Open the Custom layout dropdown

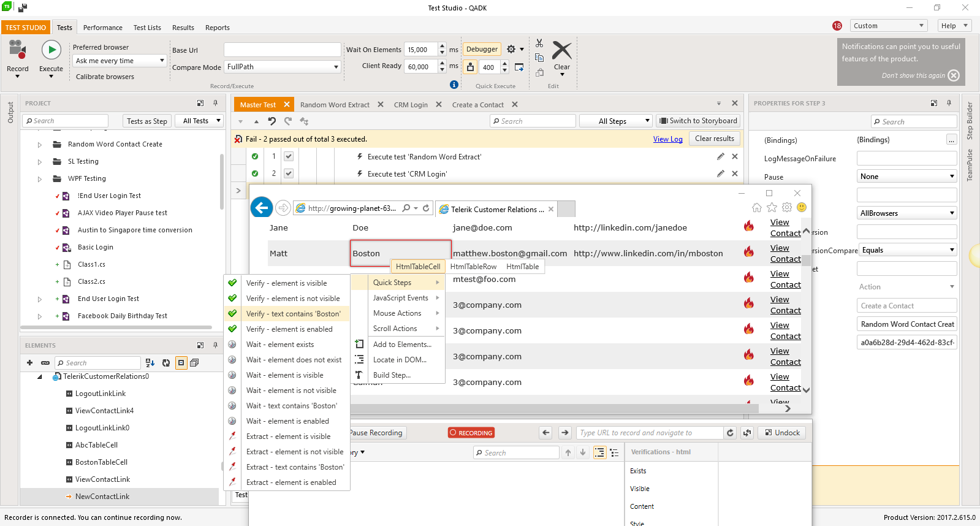(889, 26)
